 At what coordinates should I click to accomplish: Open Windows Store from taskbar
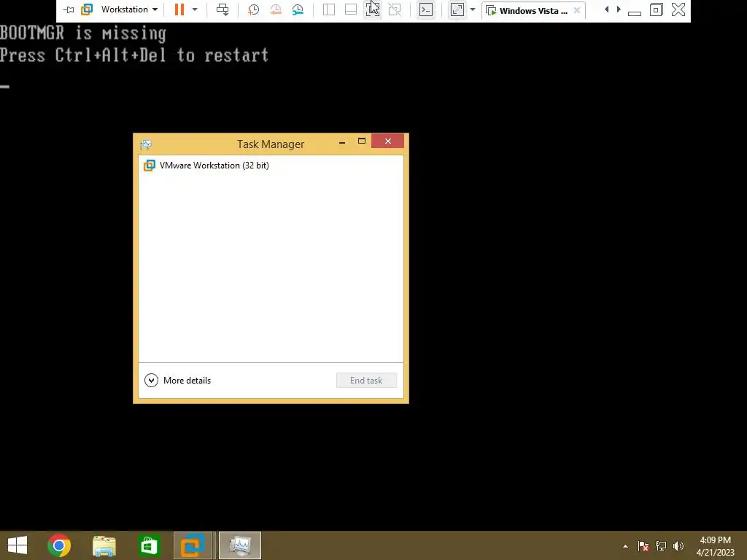(x=148, y=545)
